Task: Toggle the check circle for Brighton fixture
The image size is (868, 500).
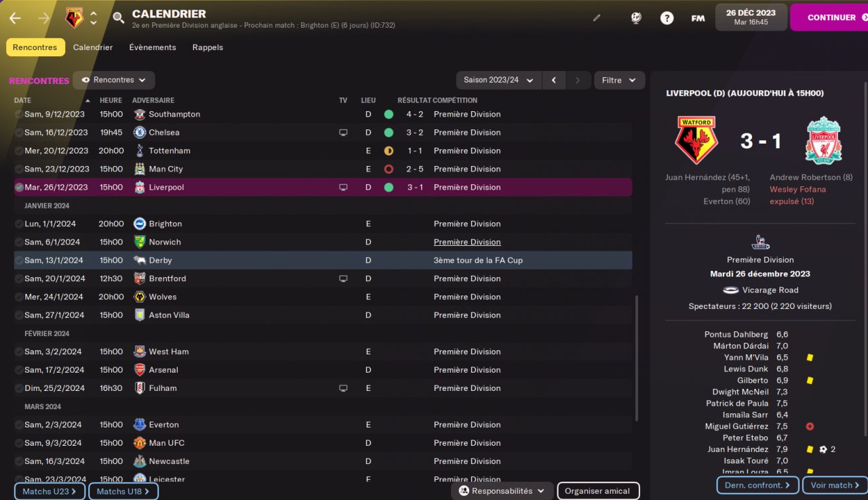Action: click(19, 224)
